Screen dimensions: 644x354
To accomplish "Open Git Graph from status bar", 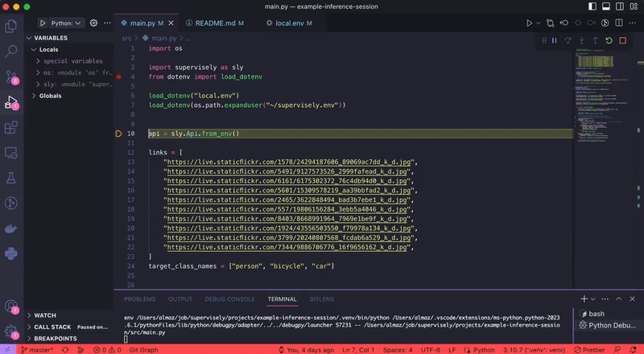I will (x=144, y=350).
